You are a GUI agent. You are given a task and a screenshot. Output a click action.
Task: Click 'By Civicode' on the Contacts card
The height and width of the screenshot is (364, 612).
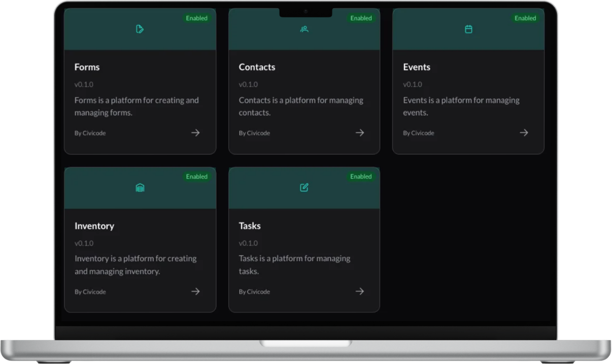pyautogui.click(x=254, y=133)
